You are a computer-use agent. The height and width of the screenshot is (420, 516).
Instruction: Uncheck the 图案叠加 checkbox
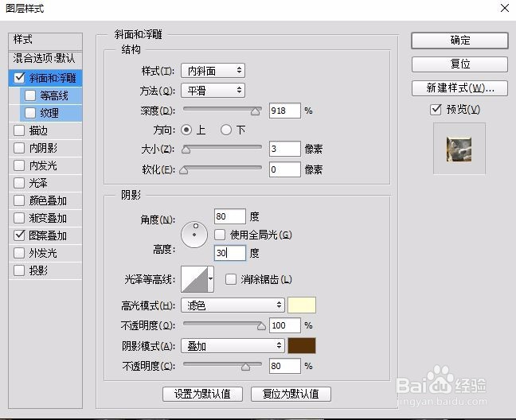coord(19,235)
